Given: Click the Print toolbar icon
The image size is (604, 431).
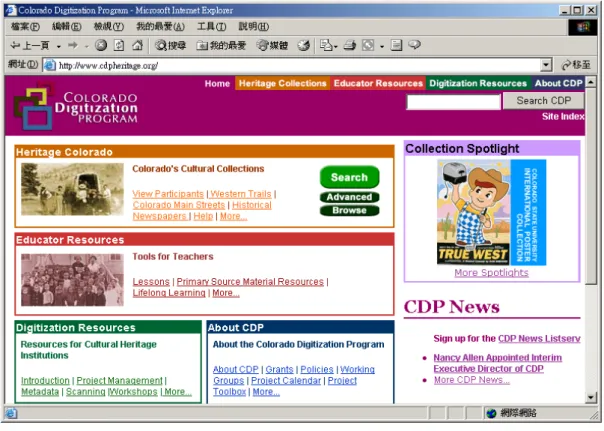Looking at the screenshot, I should point(350,45).
